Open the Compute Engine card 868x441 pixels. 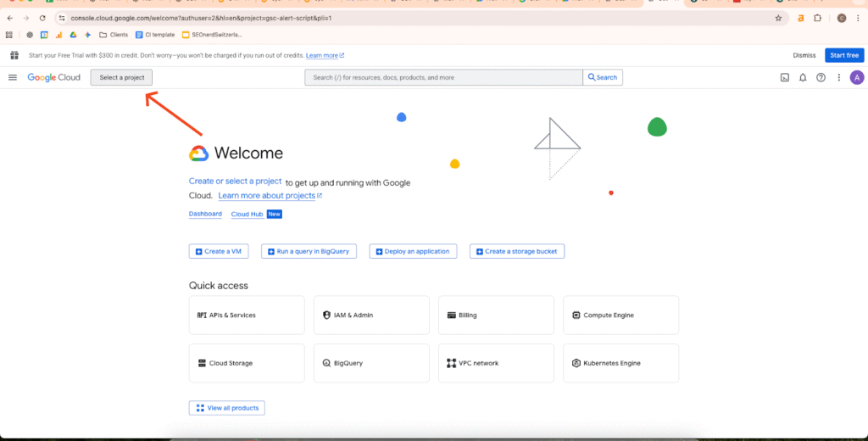coord(621,315)
